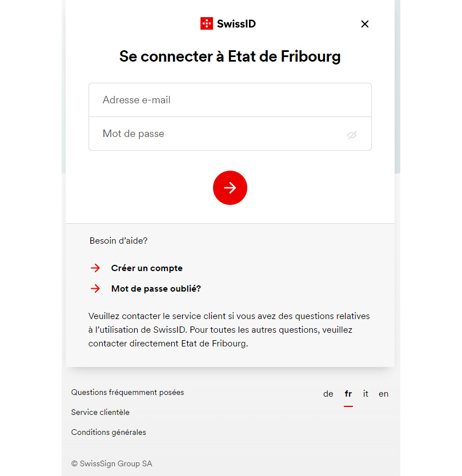Switch the language to English (en)
The width and height of the screenshot is (462, 476).
coord(384,394)
